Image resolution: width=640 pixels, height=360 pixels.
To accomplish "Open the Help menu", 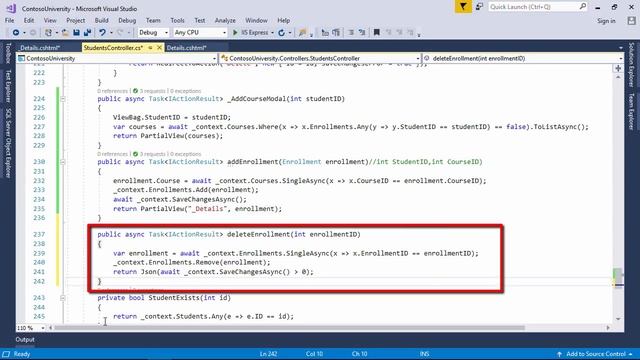I will tap(284, 20).
